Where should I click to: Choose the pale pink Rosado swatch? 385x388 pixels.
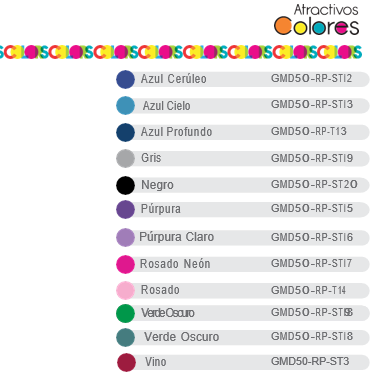click(125, 290)
